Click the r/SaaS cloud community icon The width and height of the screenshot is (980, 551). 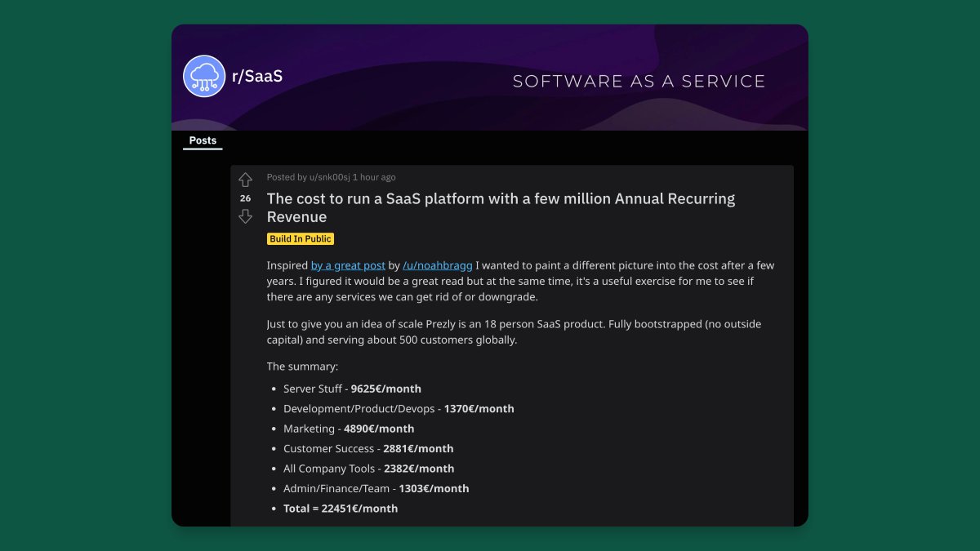click(204, 77)
